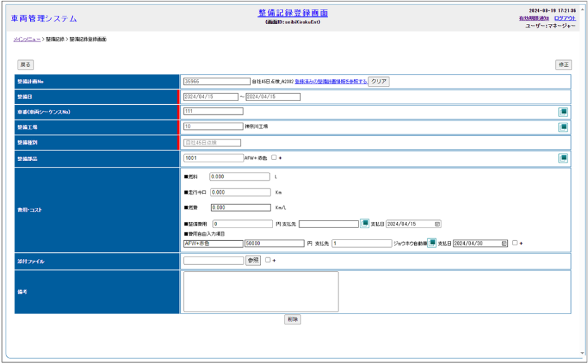Open the 有効期限通知 link
The image size is (588, 364).
pyautogui.click(x=533, y=18)
